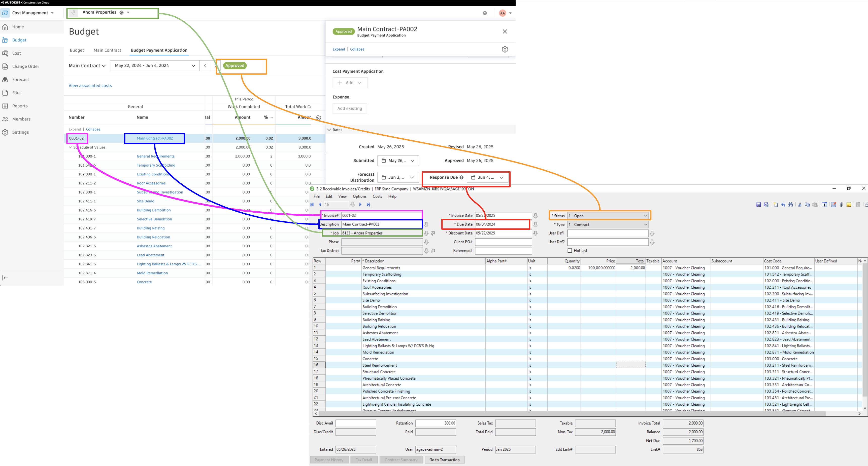Open settings gear in Main Contract-PA002 panel

pos(505,49)
